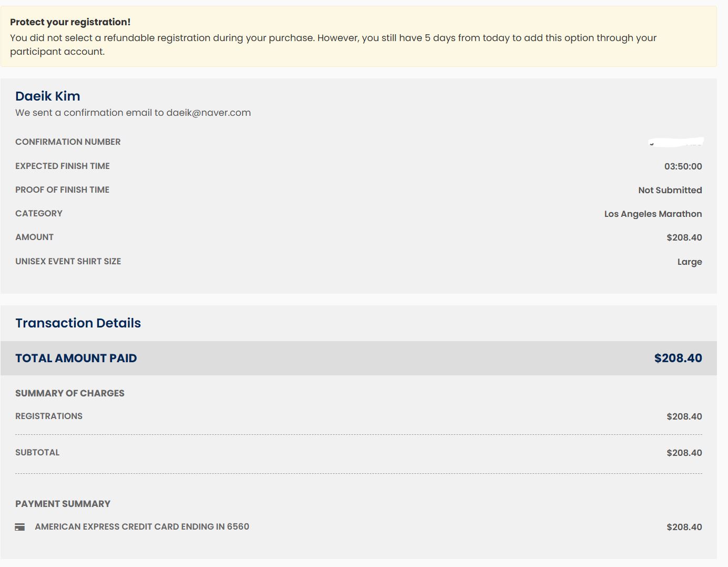Click the bold $208.40 total amount
The height and width of the screenshot is (567, 728).
(678, 359)
